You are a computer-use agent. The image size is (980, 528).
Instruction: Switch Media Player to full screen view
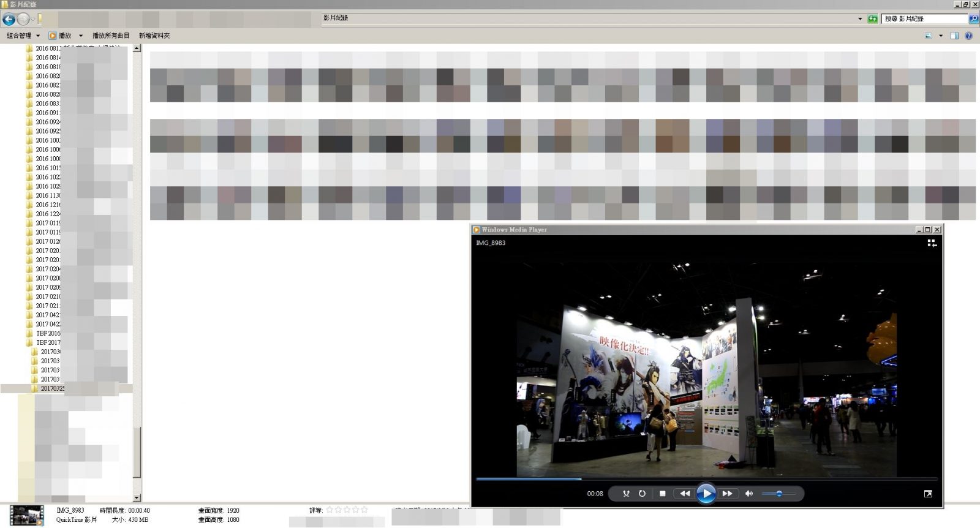click(x=928, y=494)
